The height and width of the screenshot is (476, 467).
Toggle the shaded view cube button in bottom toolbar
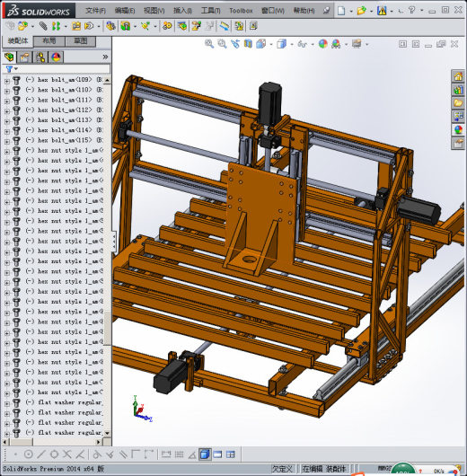point(205,454)
